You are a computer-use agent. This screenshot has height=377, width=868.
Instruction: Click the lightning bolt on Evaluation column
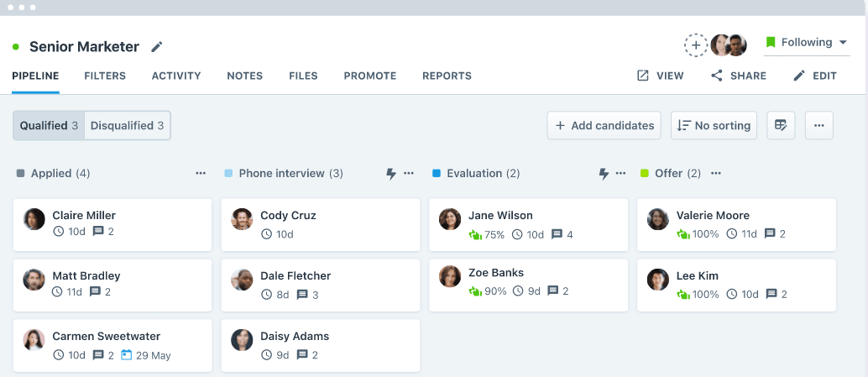tap(604, 174)
